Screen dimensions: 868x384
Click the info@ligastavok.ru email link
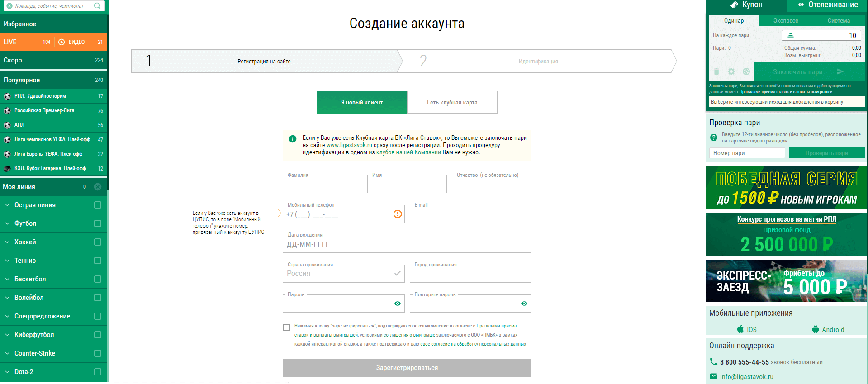point(747,377)
